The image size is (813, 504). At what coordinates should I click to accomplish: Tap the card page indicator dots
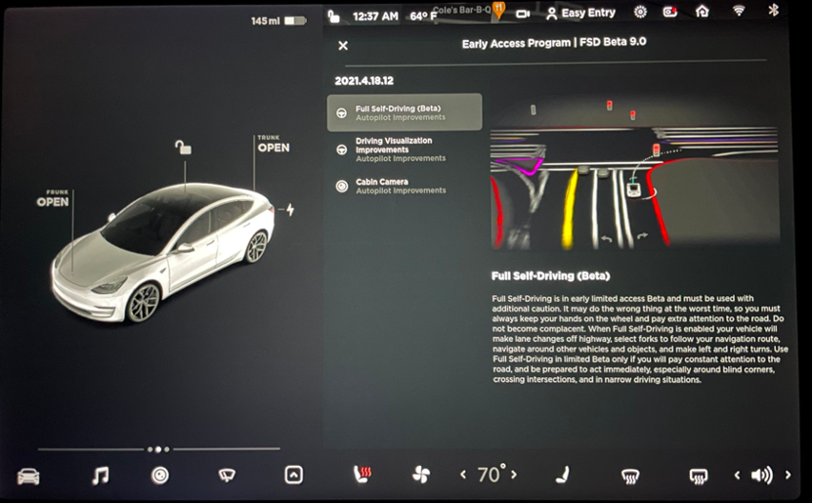(x=158, y=449)
